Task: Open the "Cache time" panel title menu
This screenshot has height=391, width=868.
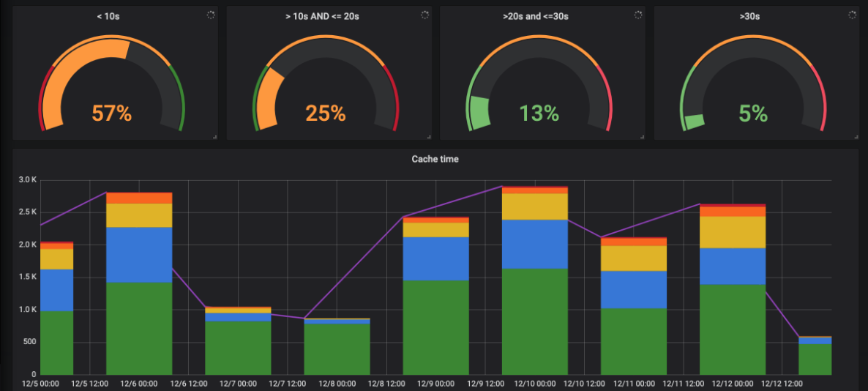Action: 435,159
